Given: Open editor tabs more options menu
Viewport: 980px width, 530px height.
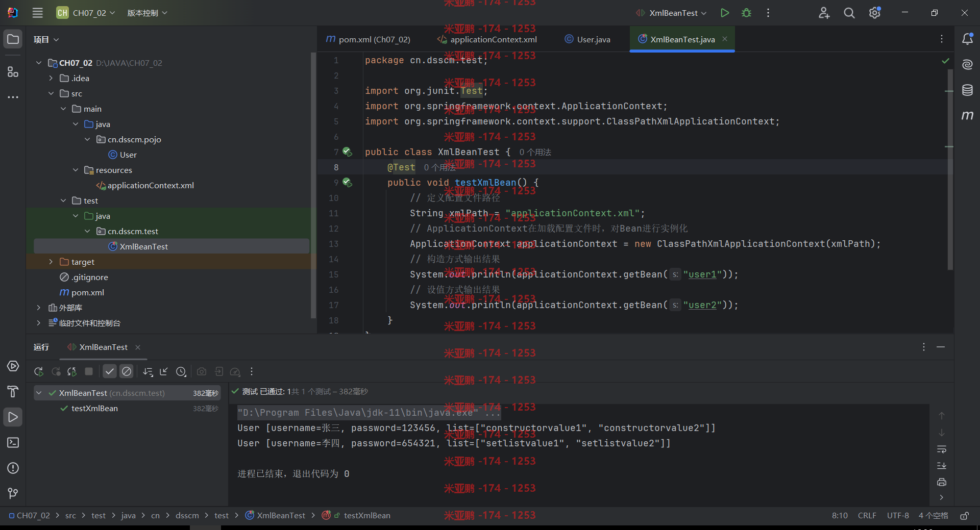Looking at the screenshot, I should pyautogui.click(x=942, y=39).
